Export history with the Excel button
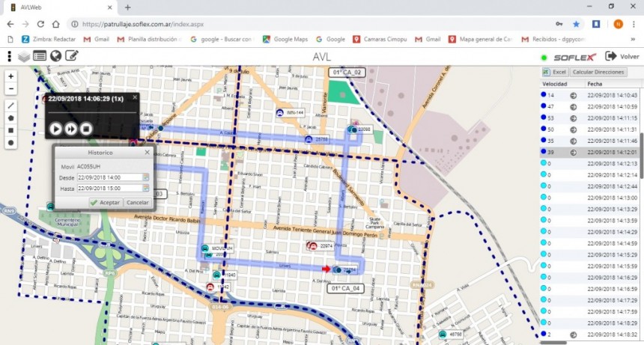The height and width of the screenshot is (345, 644). pyautogui.click(x=555, y=72)
